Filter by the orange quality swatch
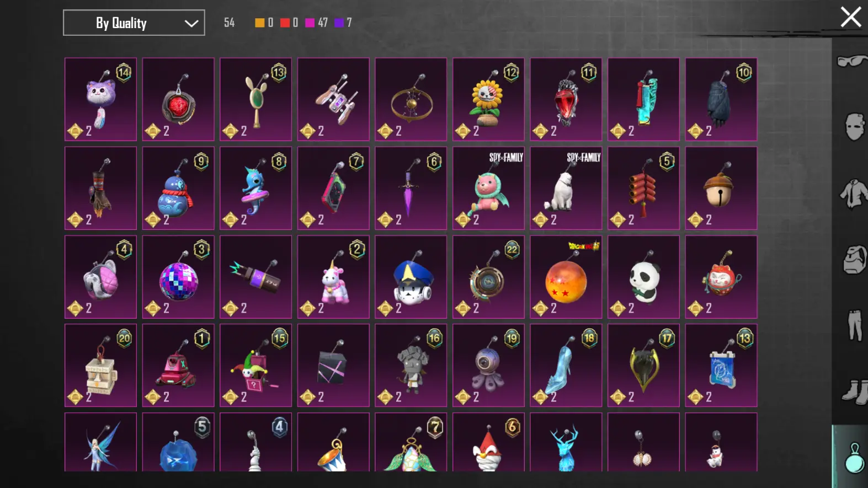 pos(259,23)
